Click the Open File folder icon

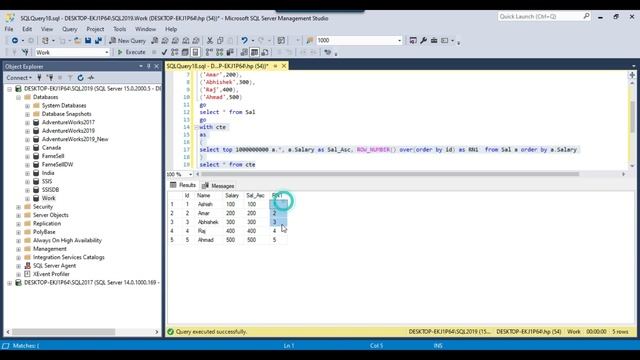click(77, 40)
